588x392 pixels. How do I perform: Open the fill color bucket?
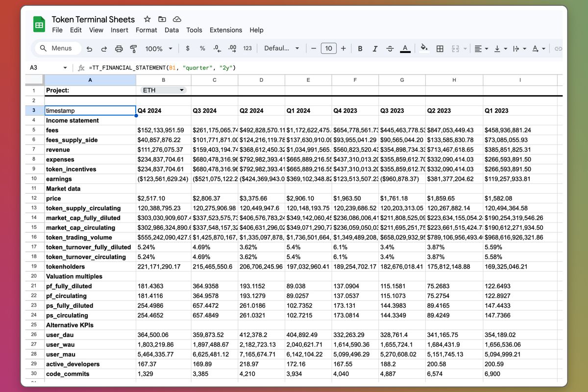[x=424, y=49]
